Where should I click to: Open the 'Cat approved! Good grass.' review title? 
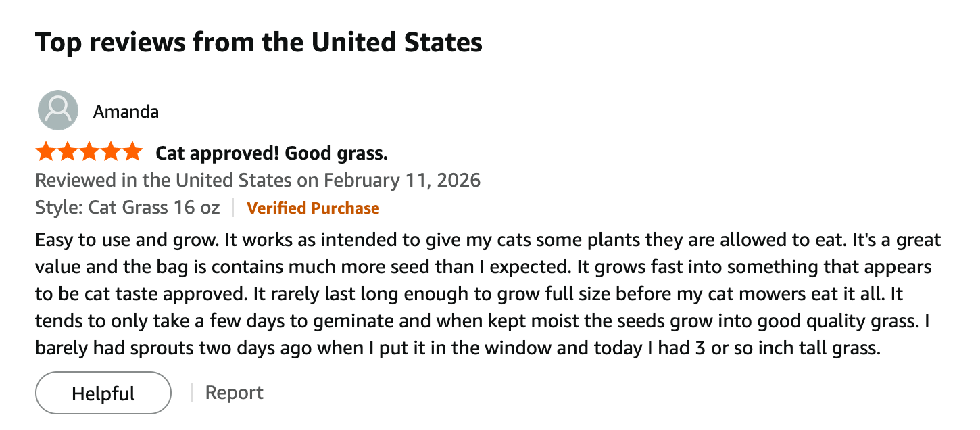(x=272, y=153)
